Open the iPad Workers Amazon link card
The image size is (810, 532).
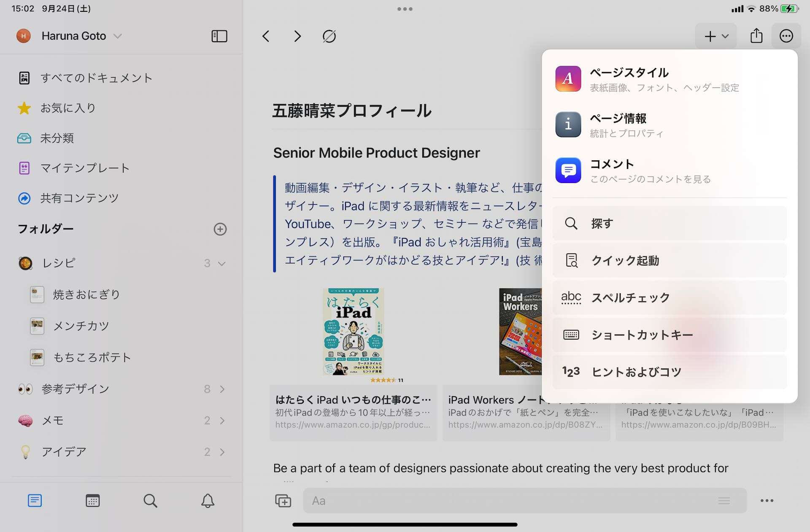[x=526, y=413]
